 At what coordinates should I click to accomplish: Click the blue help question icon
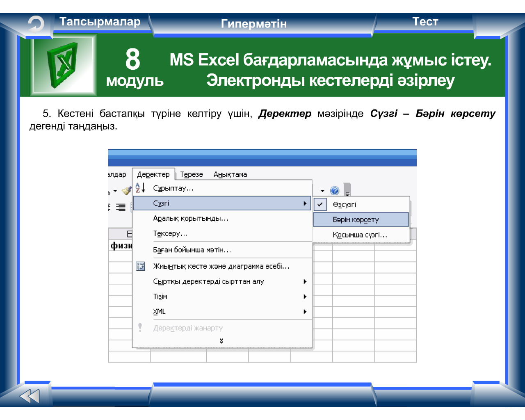click(335, 191)
